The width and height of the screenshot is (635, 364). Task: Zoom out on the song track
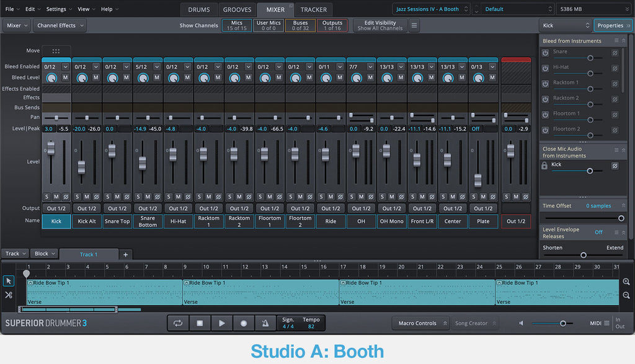point(626,296)
